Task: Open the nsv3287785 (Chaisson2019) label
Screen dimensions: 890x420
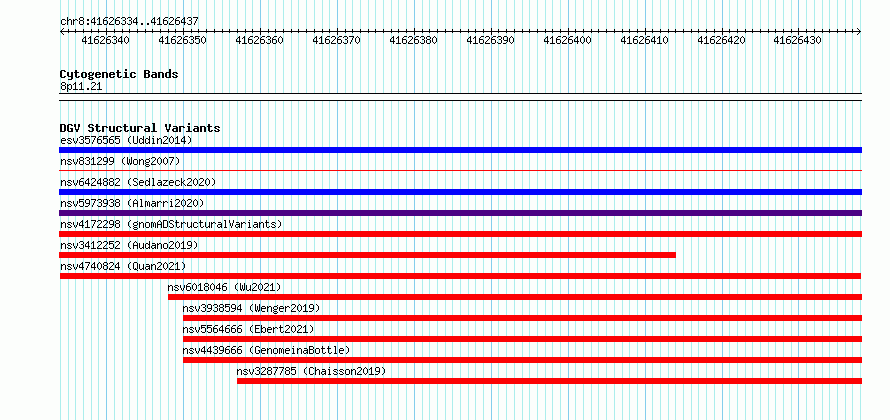Action: pos(311,371)
